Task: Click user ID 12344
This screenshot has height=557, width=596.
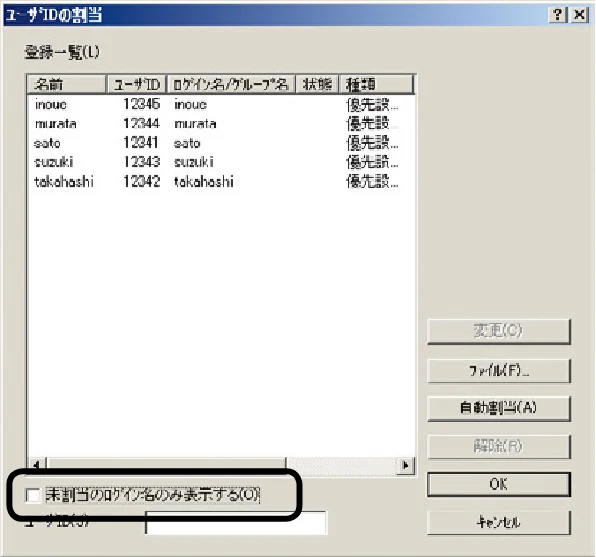Action: [141, 124]
